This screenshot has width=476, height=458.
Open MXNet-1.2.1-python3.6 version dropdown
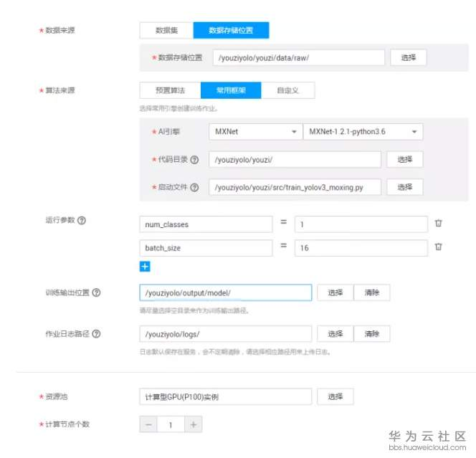(363, 132)
